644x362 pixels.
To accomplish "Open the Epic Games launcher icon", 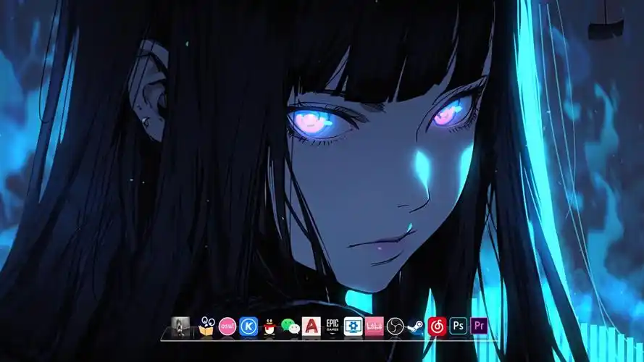I will (x=333, y=327).
